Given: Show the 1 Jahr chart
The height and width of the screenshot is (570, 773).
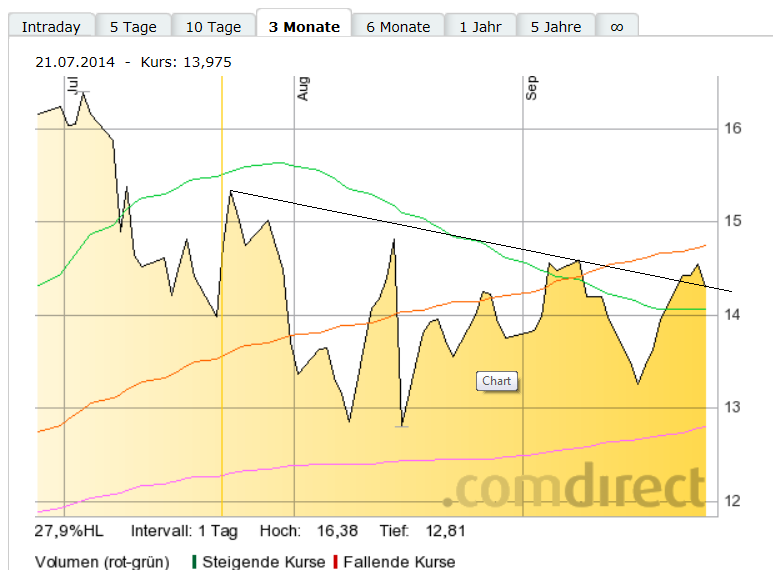Looking at the screenshot, I should point(480,26).
